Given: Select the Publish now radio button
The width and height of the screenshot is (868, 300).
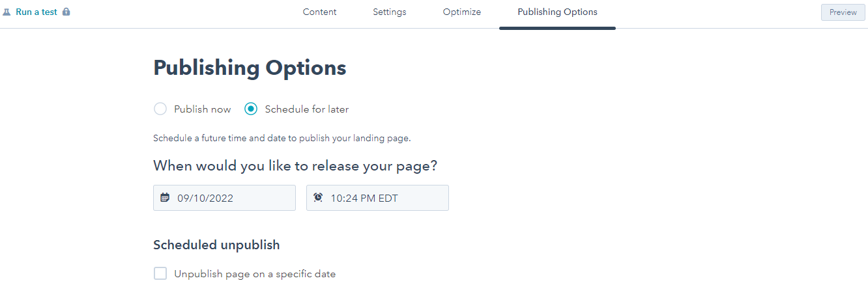Looking at the screenshot, I should click(x=160, y=109).
